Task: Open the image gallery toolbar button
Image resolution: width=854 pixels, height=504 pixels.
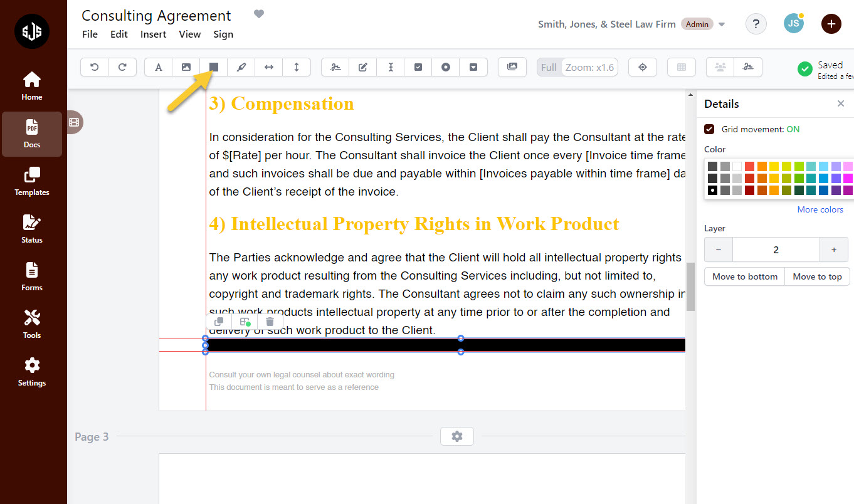Action: (x=512, y=67)
